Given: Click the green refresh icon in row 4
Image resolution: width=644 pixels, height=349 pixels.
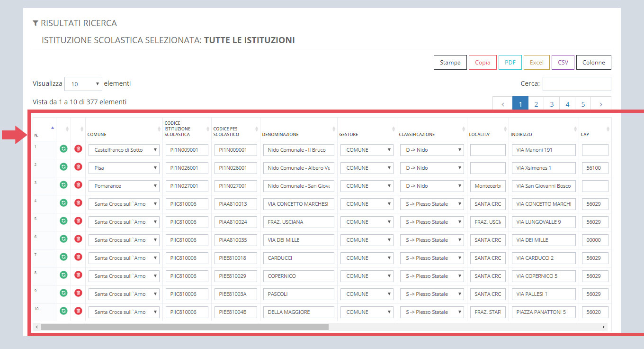Looking at the screenshot, I should coord(63,203).
